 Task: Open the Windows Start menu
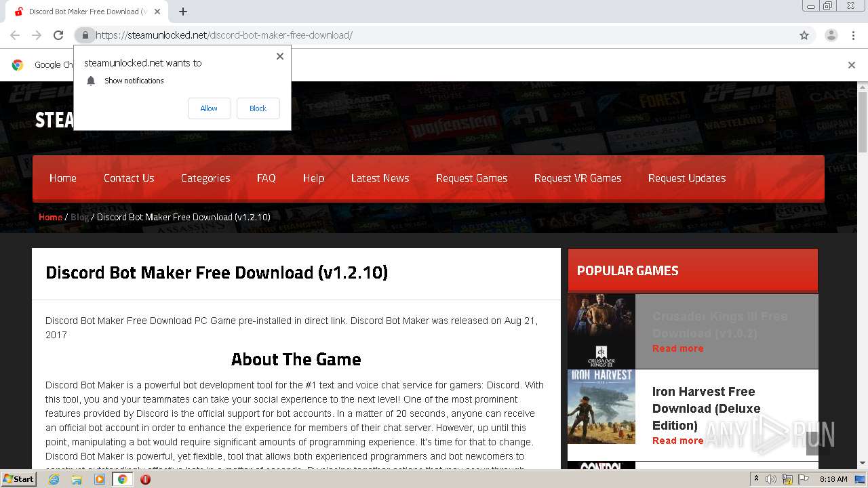(x=19, y=479)
